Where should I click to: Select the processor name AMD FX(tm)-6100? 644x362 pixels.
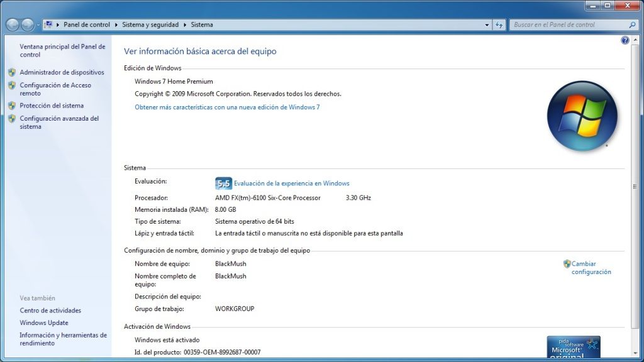(x=268, y=198)
